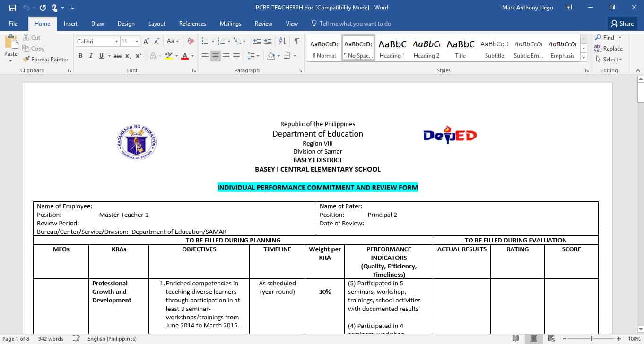Open the borders dropdown arrow
644x344 pixels.
click(295, 56)
